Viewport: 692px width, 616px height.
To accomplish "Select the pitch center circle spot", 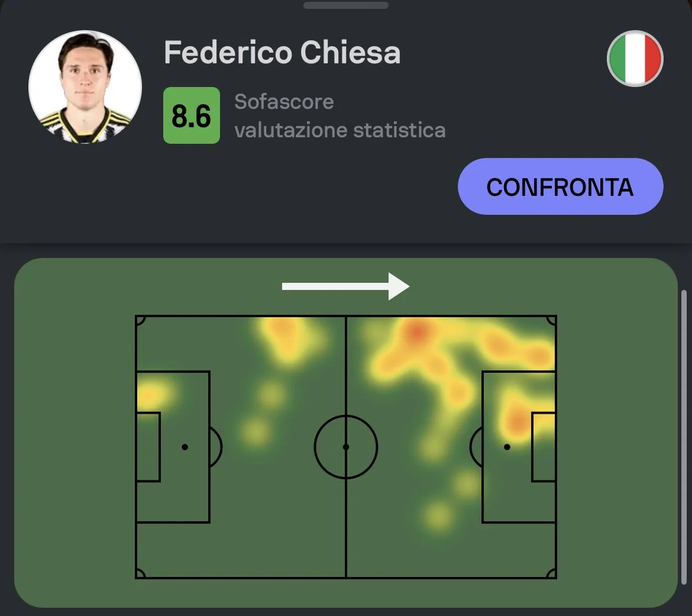I will point(346,447).
